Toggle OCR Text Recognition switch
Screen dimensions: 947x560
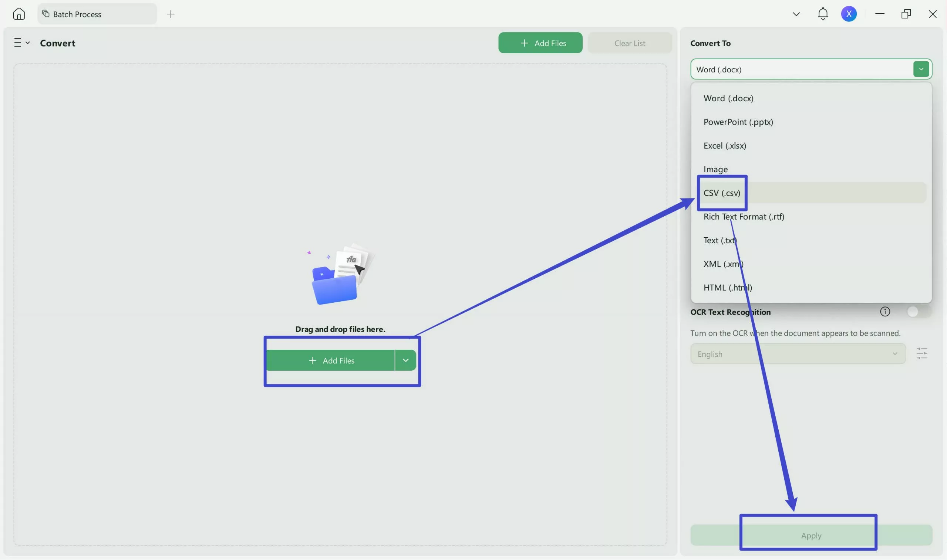918,312
